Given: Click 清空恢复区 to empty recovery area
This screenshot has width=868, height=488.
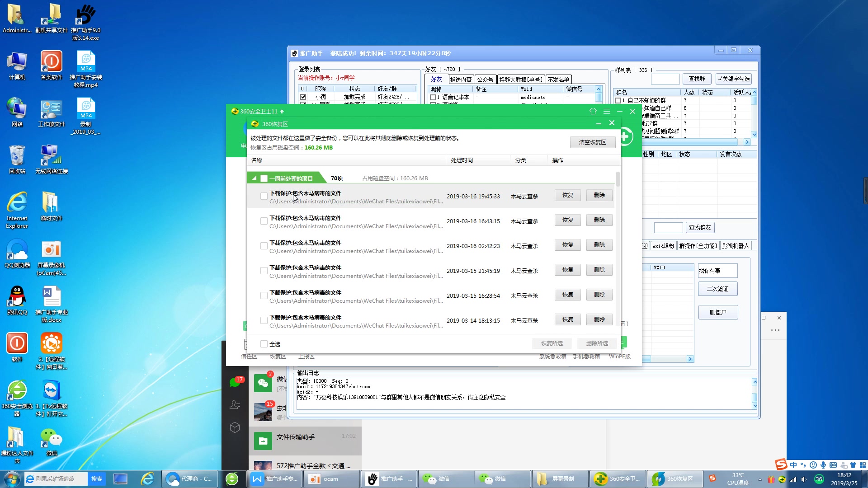Looking at the screenshot, I should coord(593,142).
